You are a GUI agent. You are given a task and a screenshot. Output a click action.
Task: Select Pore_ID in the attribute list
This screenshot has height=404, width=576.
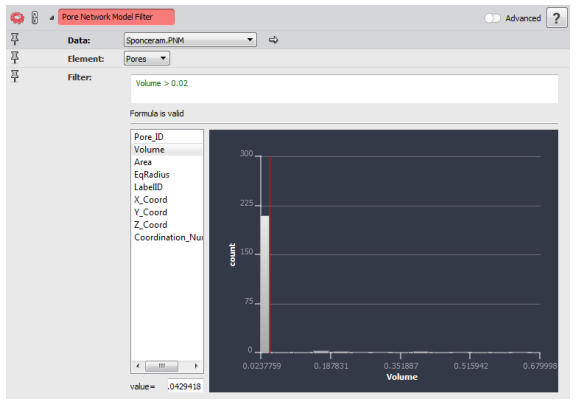[149, 137]
